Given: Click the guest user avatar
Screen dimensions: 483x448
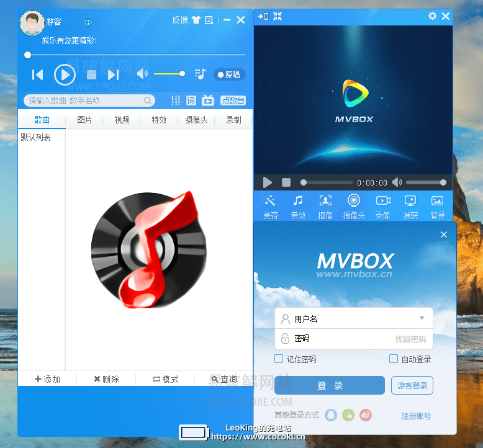Looking at the screenshot, I should coord(32,23).
